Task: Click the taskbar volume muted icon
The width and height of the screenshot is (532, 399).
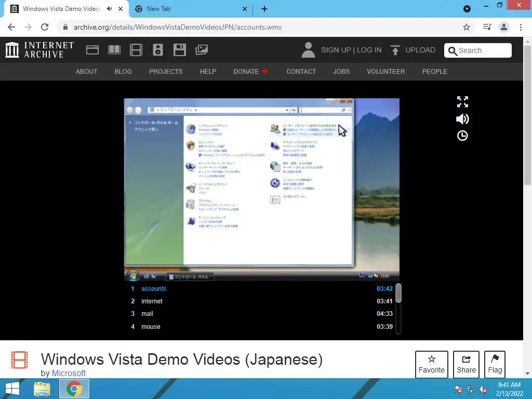Action: coord(483,389)
